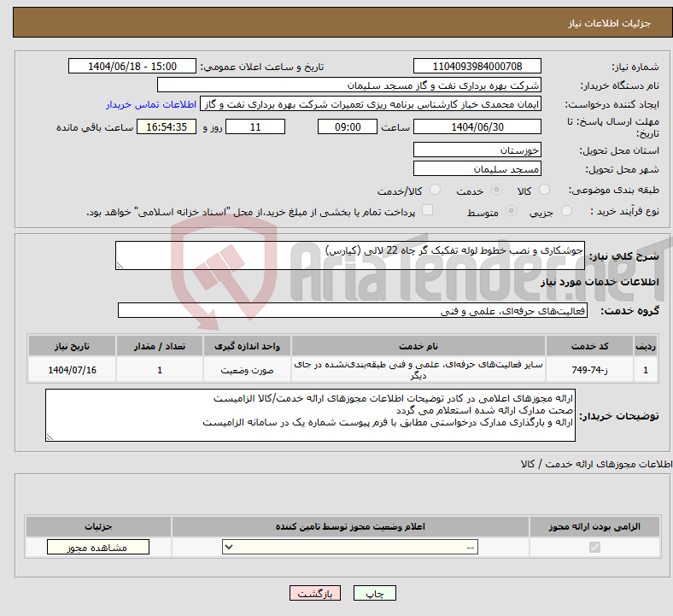Image resolution: width=673 pixels, height=616 pixels.
Task: Click the remaining time field 16:54:35
Action: (167, 127)
